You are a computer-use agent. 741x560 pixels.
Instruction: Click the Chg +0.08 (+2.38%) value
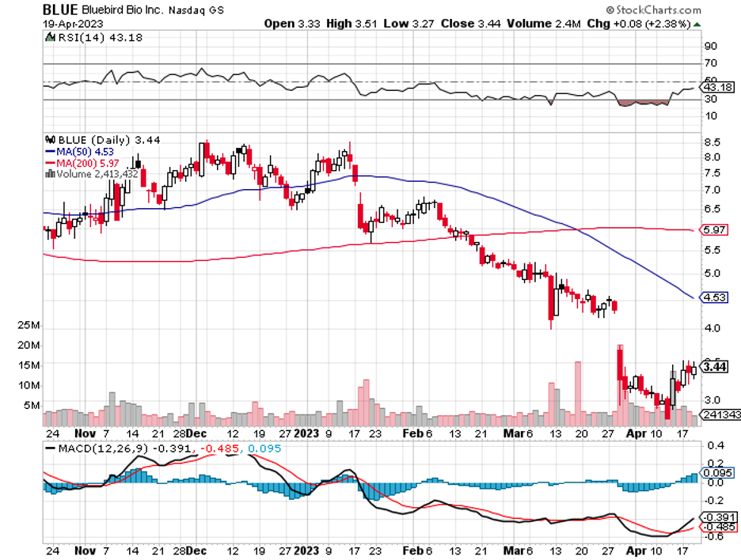639,24
